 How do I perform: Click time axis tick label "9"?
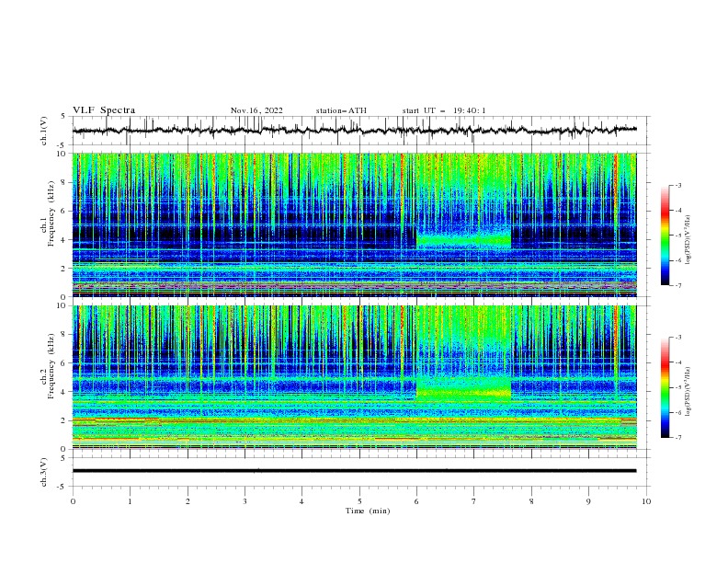click(x=588, y=501)
